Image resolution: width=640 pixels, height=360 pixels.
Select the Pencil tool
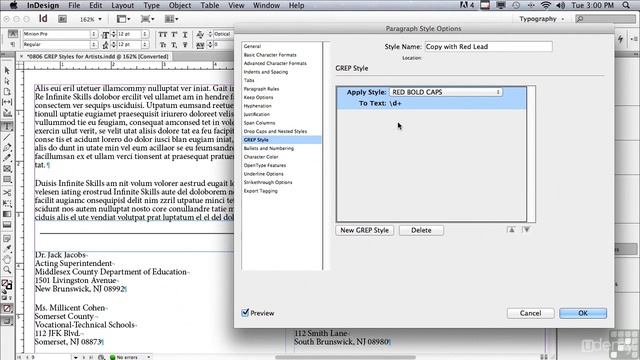click(x=7, y=158)
